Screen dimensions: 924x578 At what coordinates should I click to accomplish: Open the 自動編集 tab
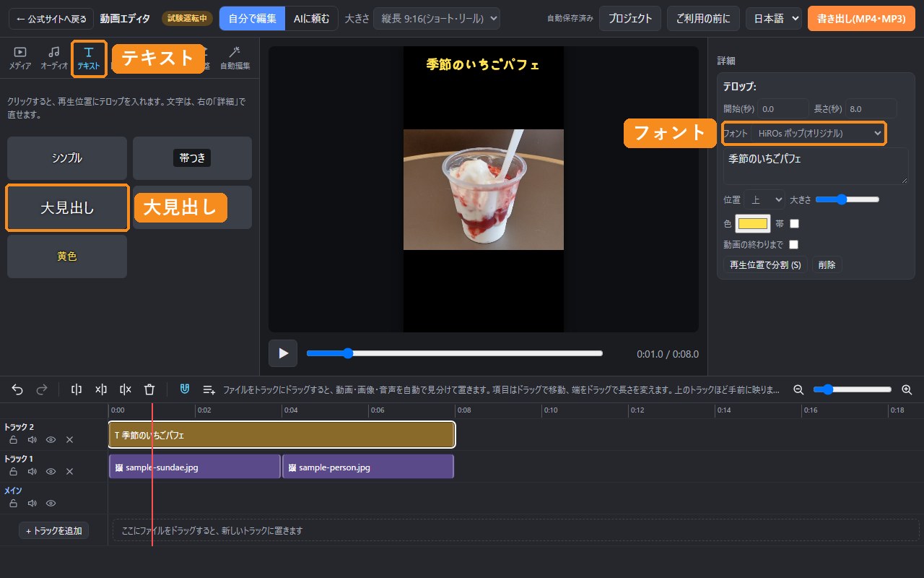(x=235, y=59)
